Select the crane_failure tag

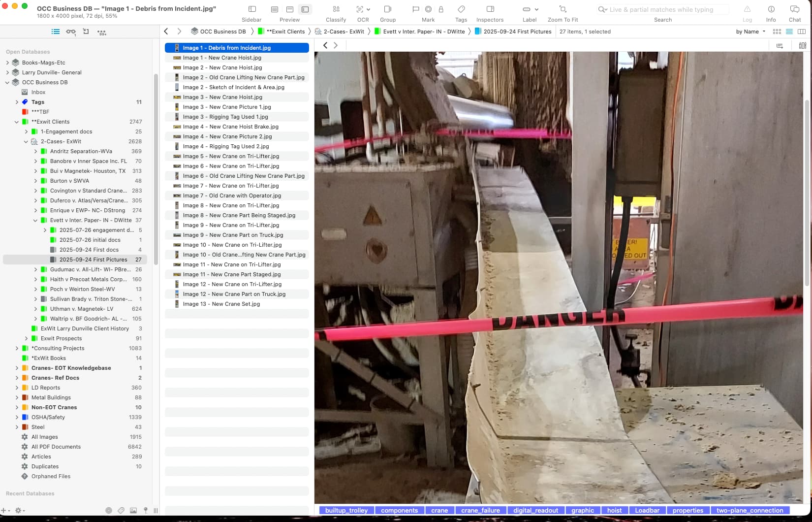[x=480, y=510]
